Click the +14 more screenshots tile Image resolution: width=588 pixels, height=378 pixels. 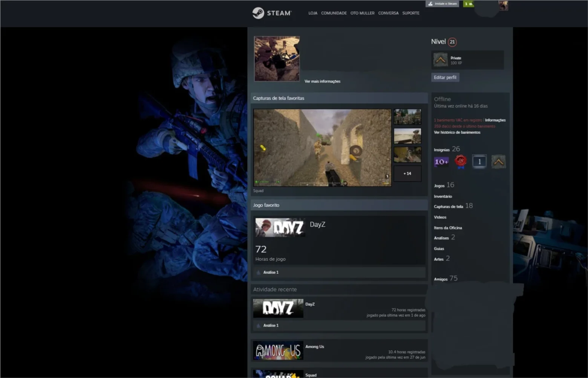(407, 174)
